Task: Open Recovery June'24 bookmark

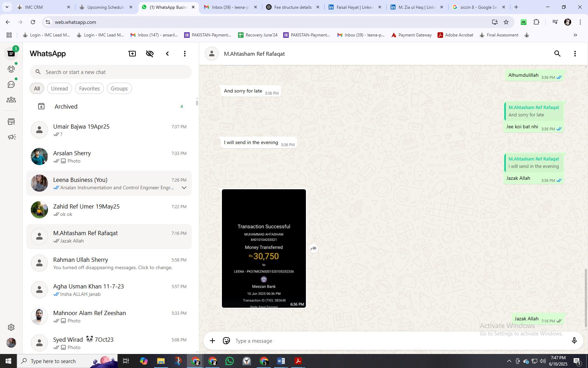Action: 258,35
